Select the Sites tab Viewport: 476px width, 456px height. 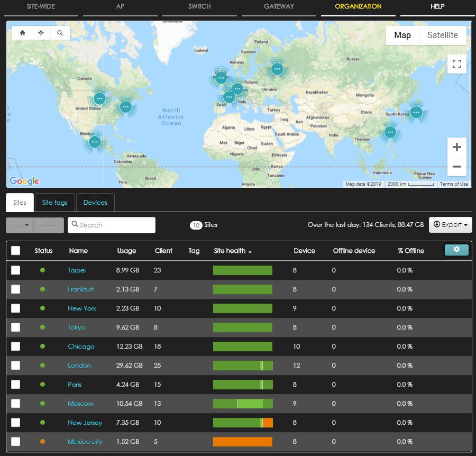click(x=20, y=203)
